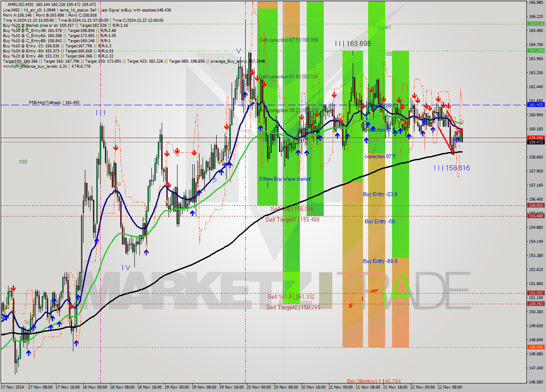Click the 17 Nov 2024 date on the time axis
The height and width of the screenshot is (392, 546).
point(13,387)
